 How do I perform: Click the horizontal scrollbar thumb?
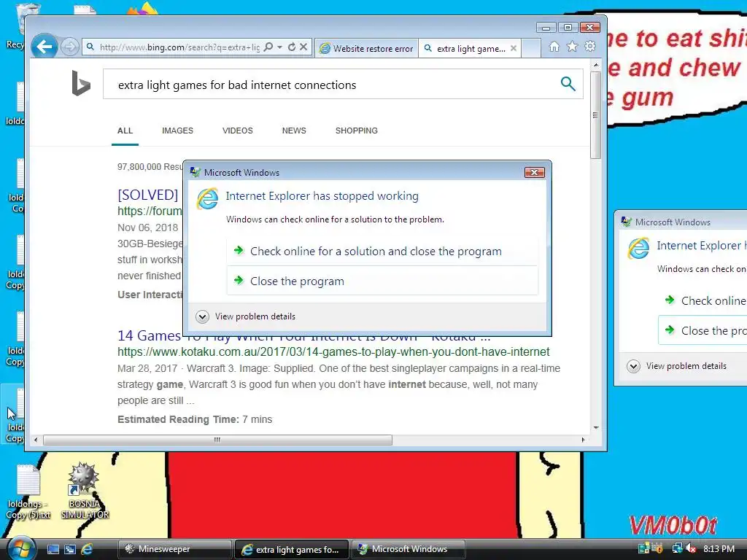217,440
